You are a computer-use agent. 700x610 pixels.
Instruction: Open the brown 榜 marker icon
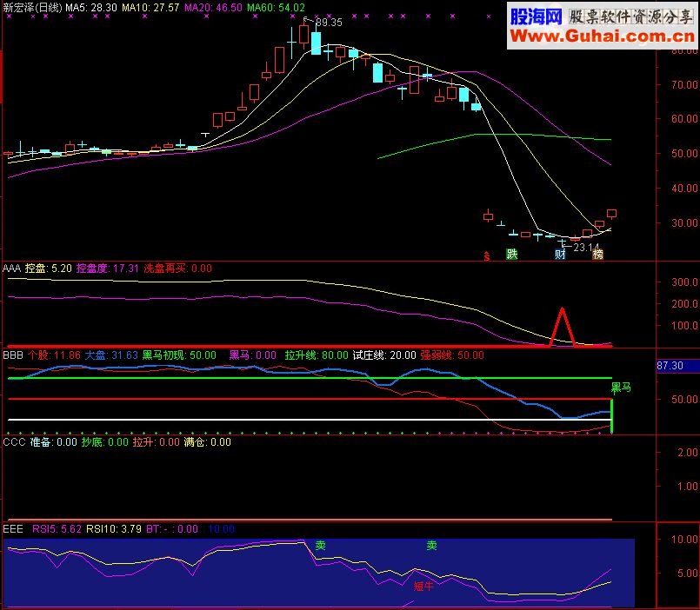597,255
